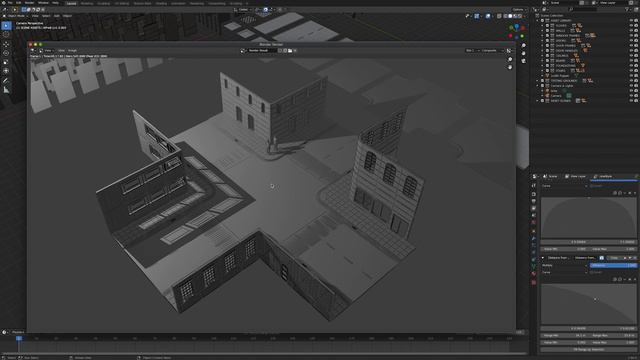Select the Annotate pencil tool
Image resolution: width=640 pixels, height=360 pixels.
pos(6,81)
